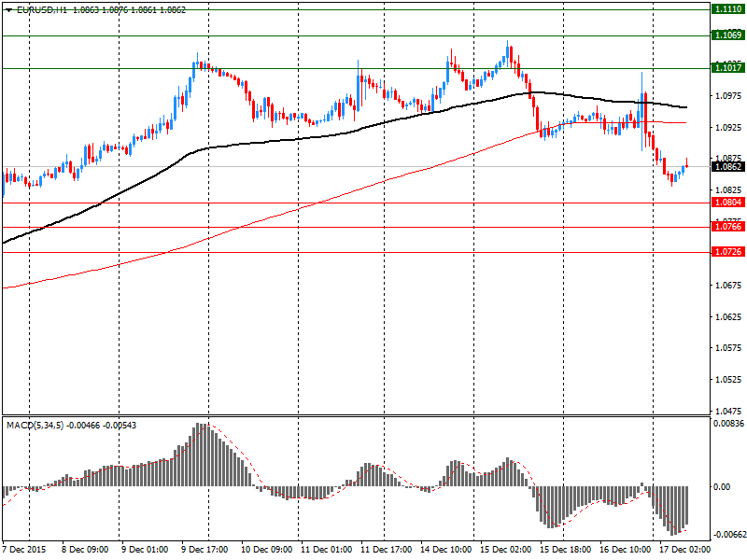
Task: Click the OHLC values 1.0863 1.0876 1.0861 1.0862
Action: coord(129,10)
